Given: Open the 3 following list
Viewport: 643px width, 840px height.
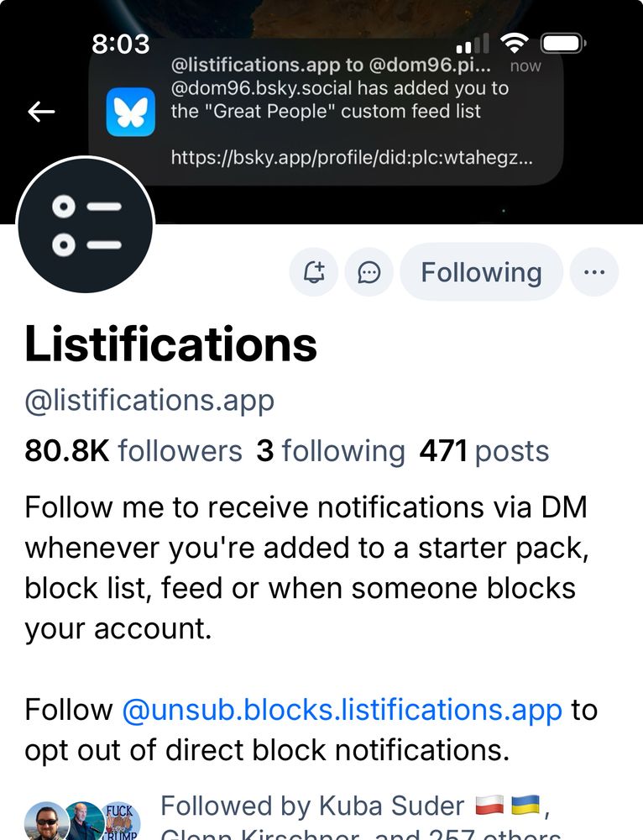Looking at the screenshot, I should [330, 451].
